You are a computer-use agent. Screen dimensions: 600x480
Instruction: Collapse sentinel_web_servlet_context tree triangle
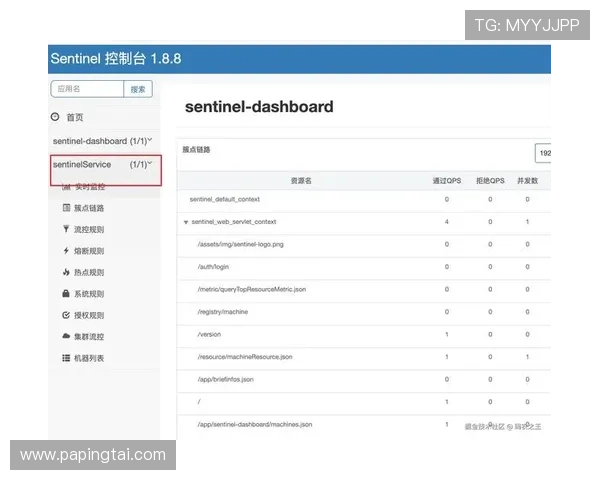186,222
